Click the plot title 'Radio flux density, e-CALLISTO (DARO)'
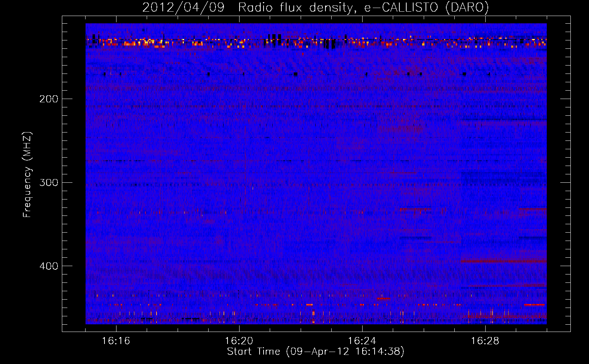 coord(363,7)
